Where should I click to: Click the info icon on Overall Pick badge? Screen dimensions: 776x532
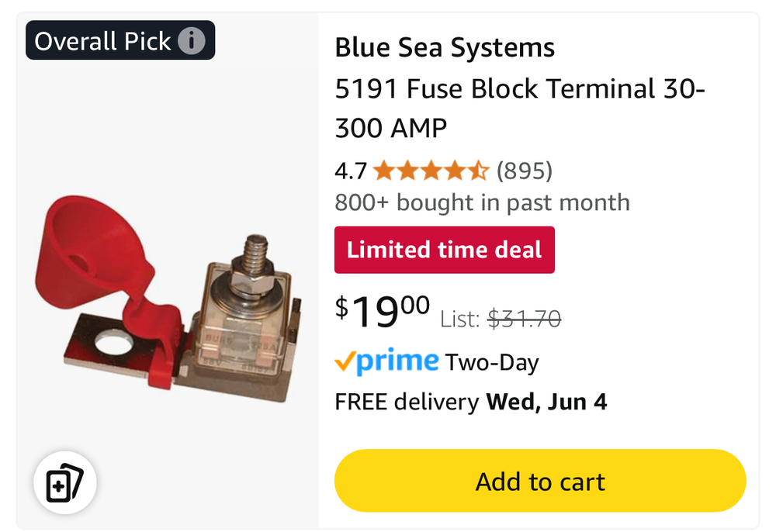pyautogui.click(x=192, y=41)
